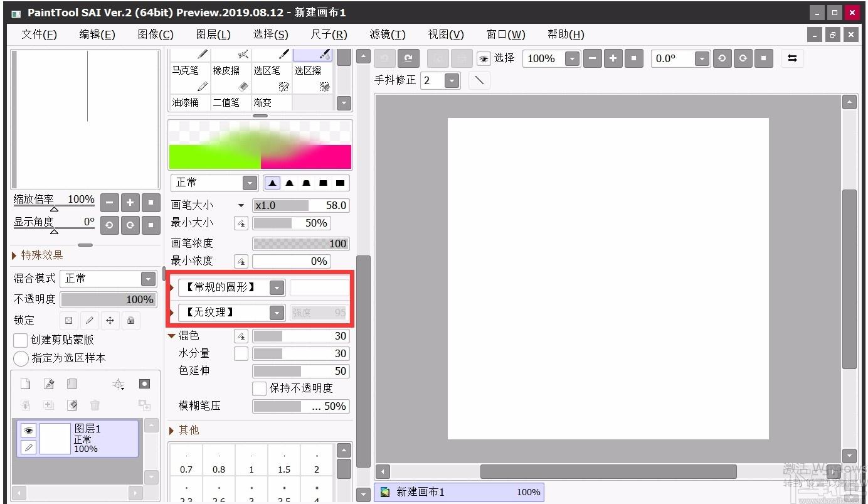
Task: Select the 选区擦 selection eraser tool
Action: tap(313, 78)
